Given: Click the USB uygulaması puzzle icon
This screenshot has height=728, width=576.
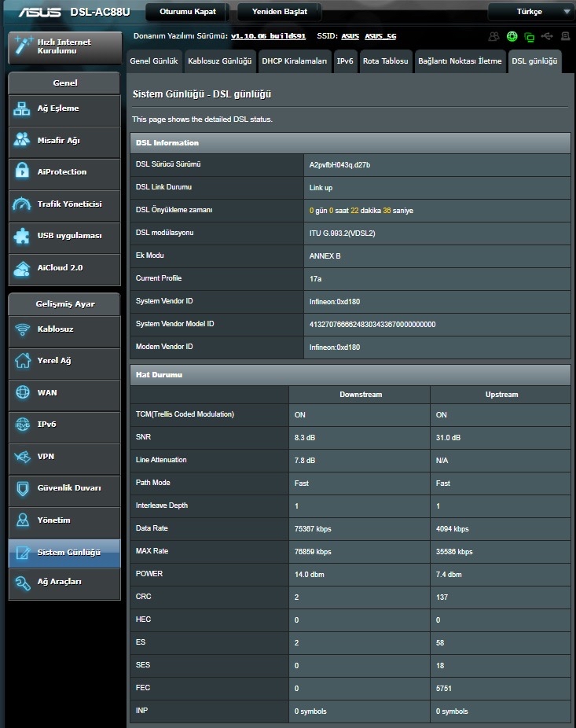Looking at the screenshot, I should pyautogui.click(x=22, y=236).
